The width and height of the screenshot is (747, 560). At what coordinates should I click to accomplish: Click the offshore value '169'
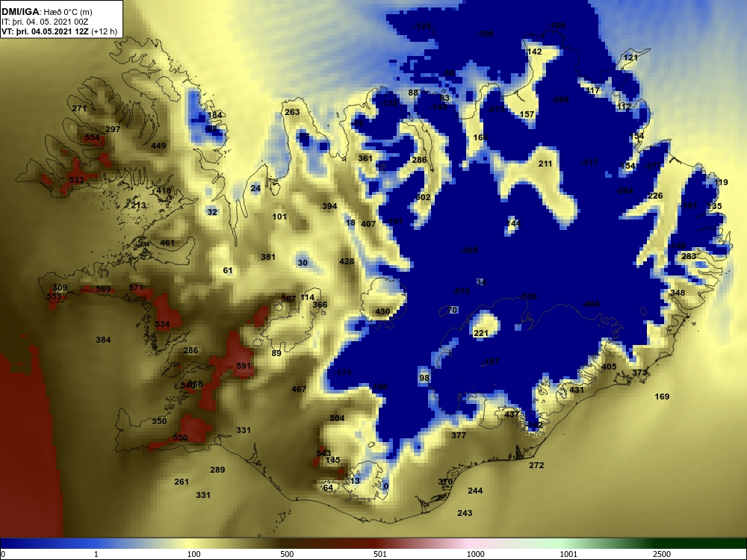tap(662, 396)
